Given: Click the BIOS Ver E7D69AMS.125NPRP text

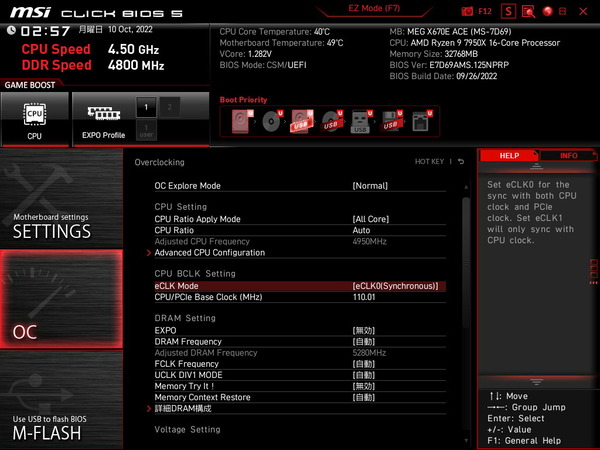Looking at the screenshot, I should click(449, 65).
